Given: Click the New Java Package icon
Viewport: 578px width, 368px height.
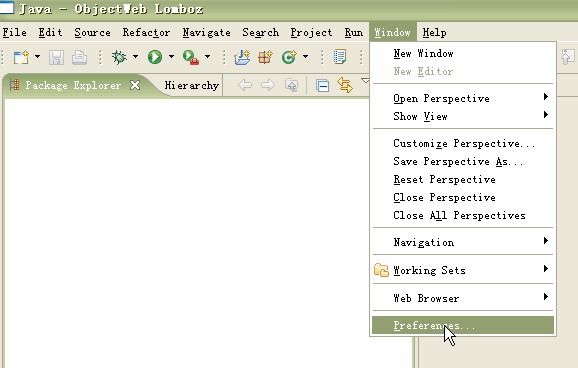Looking at the screenshot, I should [265, 57].
